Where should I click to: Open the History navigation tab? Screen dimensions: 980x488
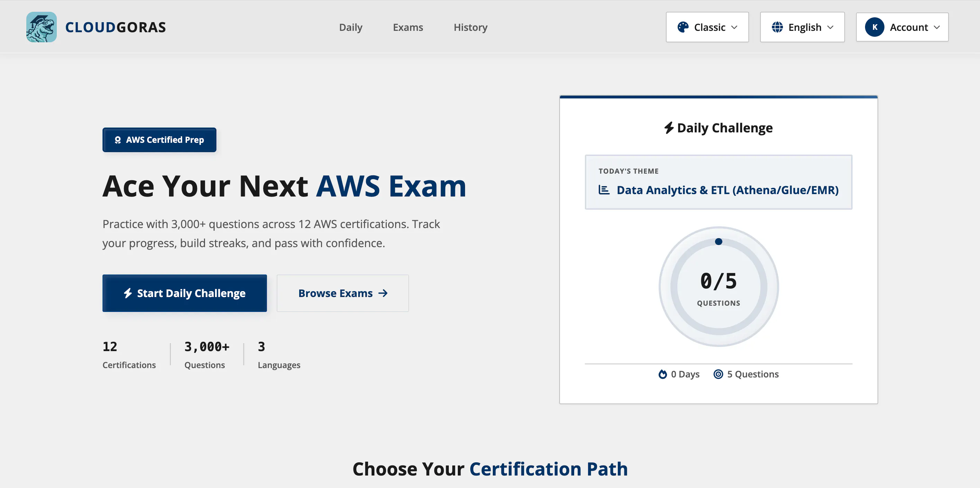[471, 27]
